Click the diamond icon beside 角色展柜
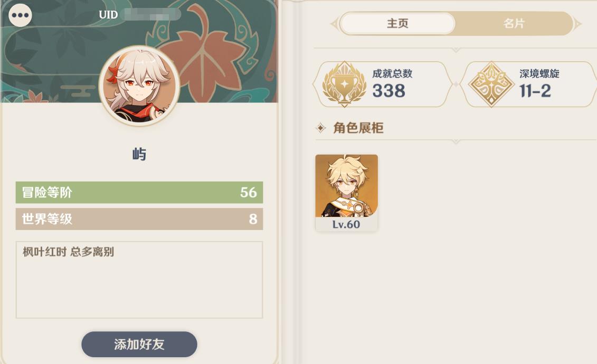This screenshot has height=364, width=597. pos(321,128)
